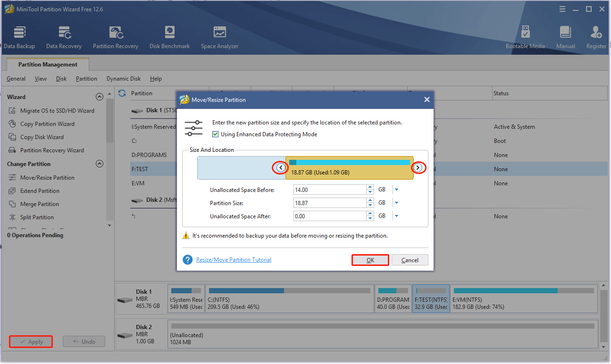Open Partition Recovery tool
Screen dimensions: 611x364
(116, 37)
